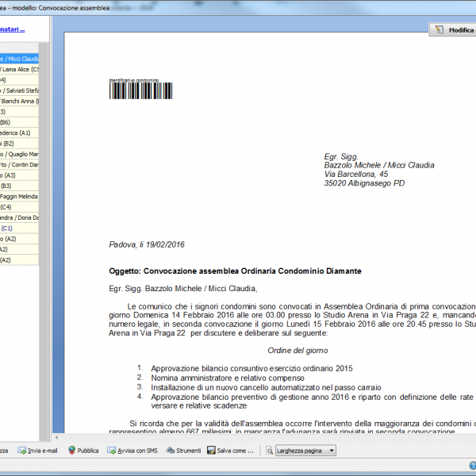Select the (B6) recipient row
This screenshot has width=476, height=476.
(19, 122)
